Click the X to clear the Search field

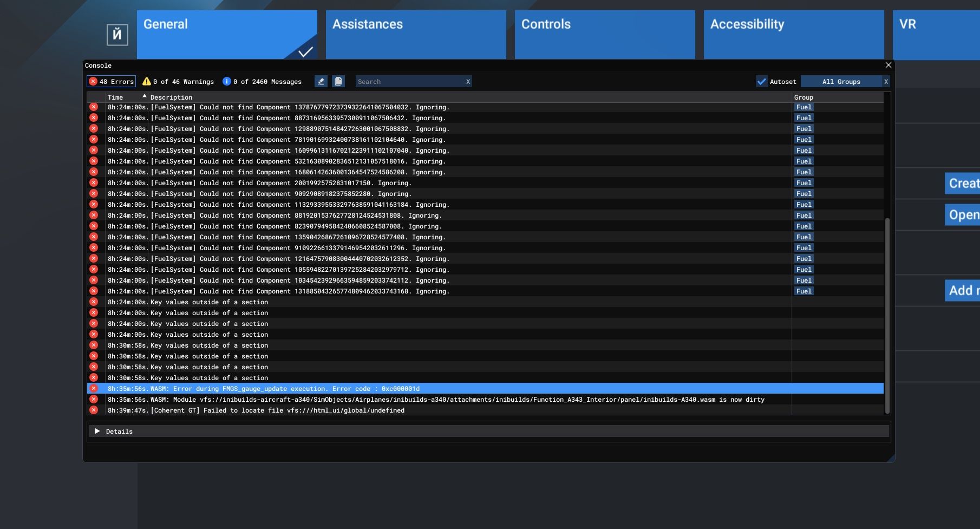(x=468, y=82)
